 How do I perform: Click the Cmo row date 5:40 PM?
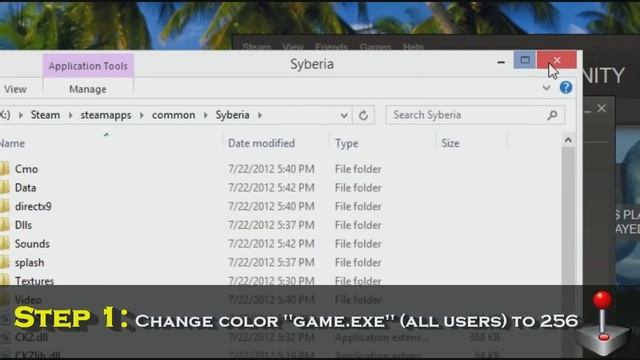coord(271,169)
